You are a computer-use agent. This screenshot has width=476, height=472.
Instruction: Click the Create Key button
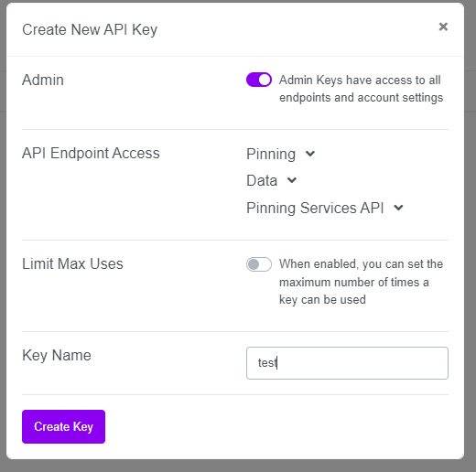click(x=63, y=426)
